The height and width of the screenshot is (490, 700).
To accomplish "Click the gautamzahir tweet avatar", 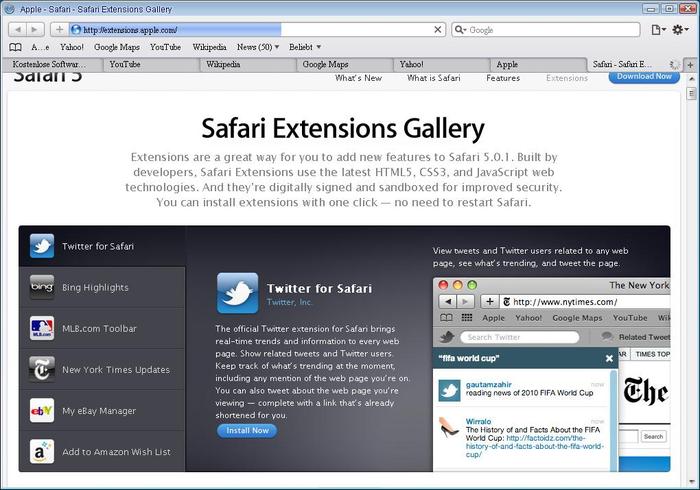I will click(x=449, y=390).
